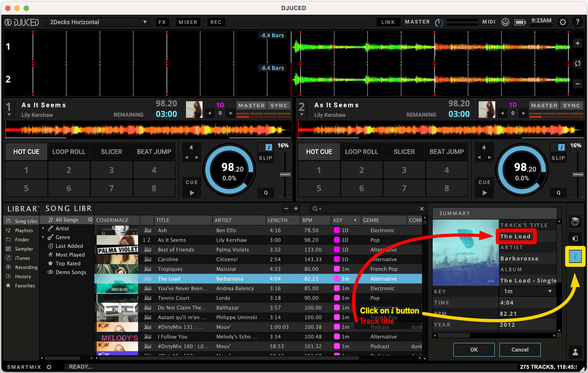Select Top Rated in song library tree
588x373 pixels.
point(68,263)
